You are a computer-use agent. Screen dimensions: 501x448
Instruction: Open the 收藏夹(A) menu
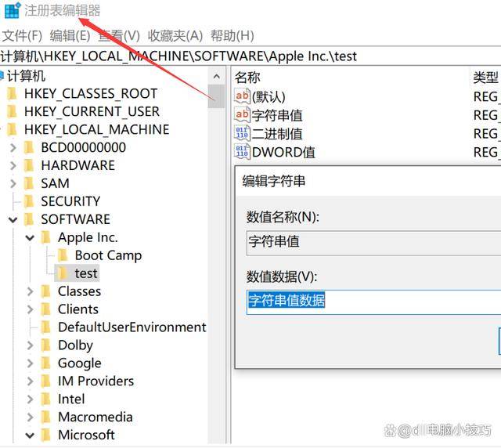[x=175, y=35]
